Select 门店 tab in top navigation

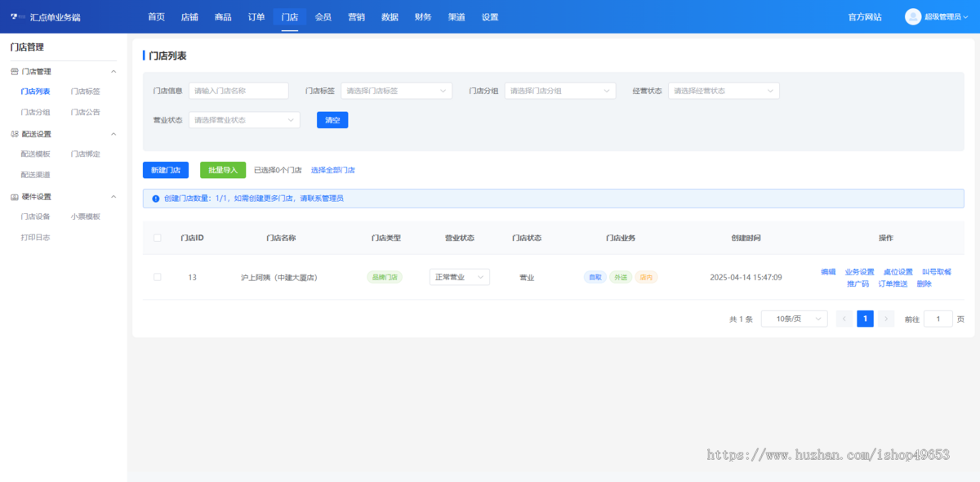289,16
